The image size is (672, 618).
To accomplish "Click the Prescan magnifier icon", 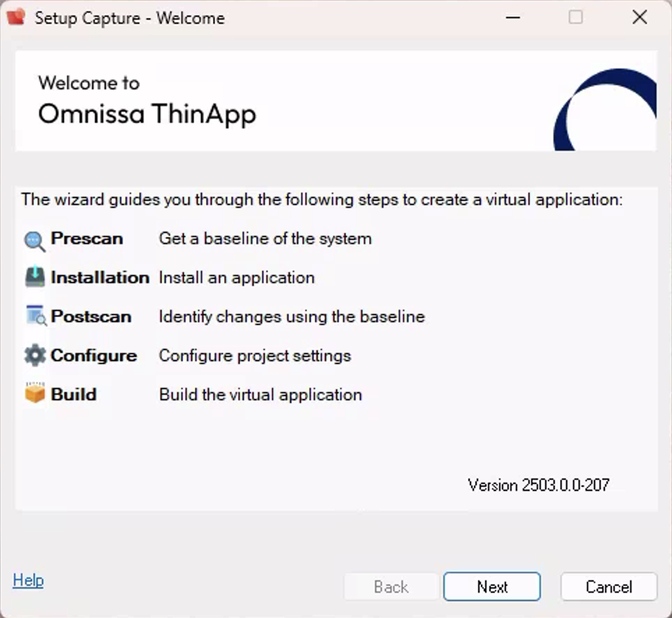I will point(34,240).
